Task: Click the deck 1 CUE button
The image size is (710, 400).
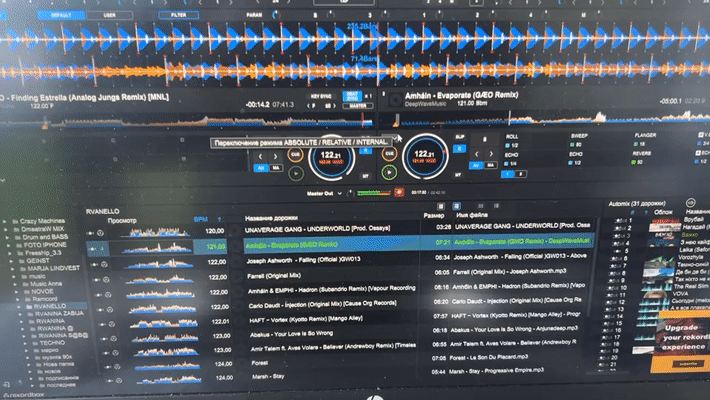Action: tap(295, 155)
